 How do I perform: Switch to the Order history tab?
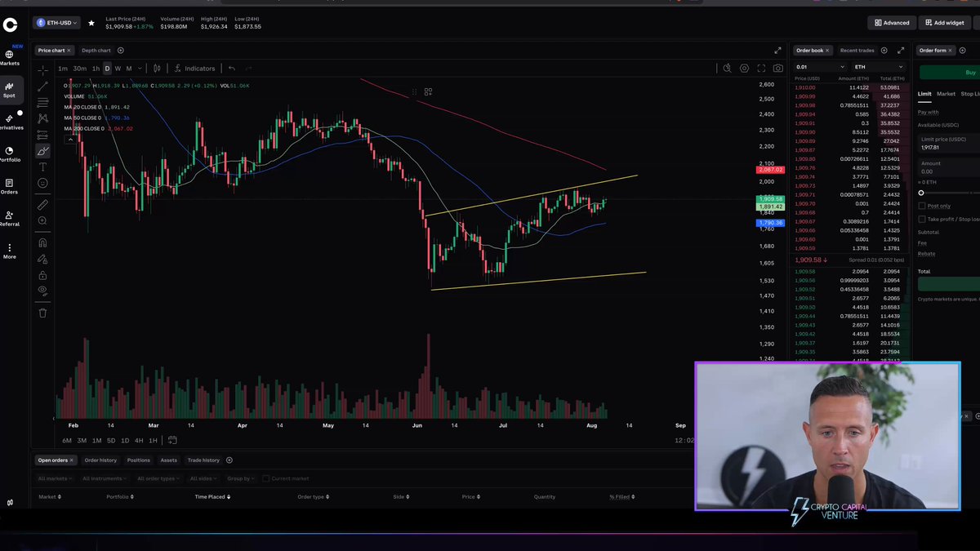pos(100,460)
